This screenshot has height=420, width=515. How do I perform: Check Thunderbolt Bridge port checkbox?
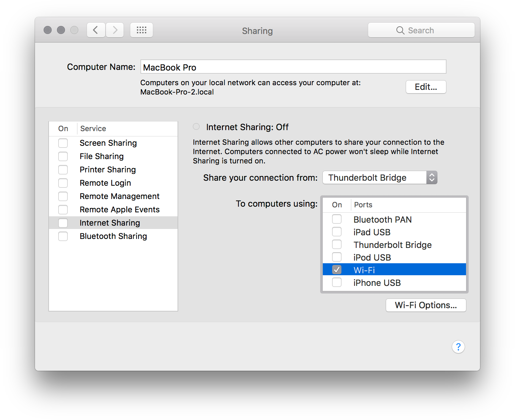[337, 244]
